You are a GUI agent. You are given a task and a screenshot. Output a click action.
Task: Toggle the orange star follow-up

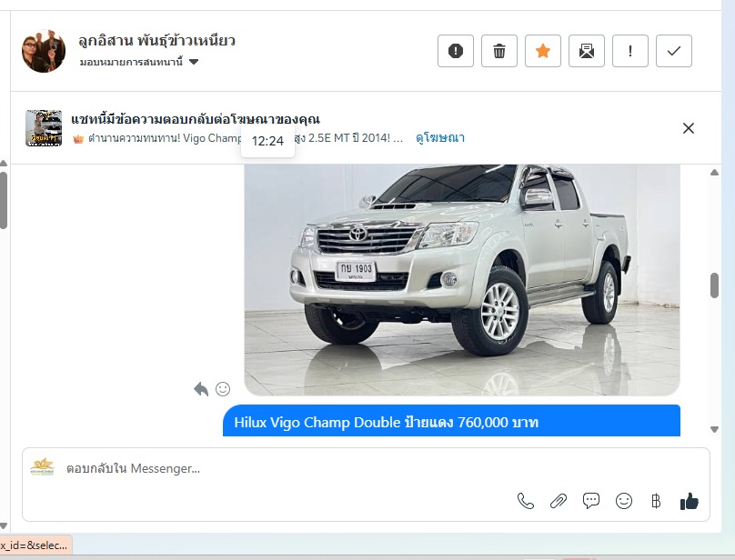coord(543,51)
